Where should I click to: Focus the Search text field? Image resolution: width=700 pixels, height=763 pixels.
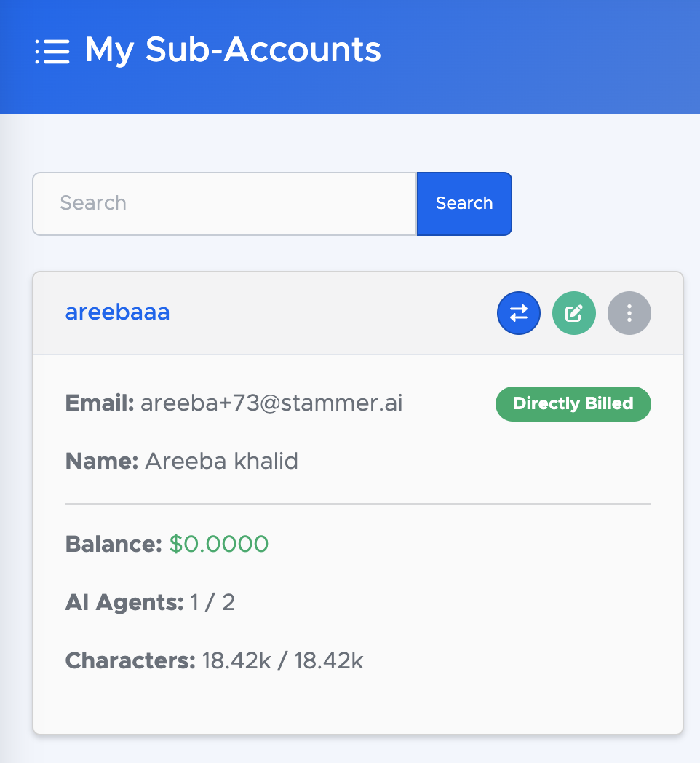tap(225, 203)
